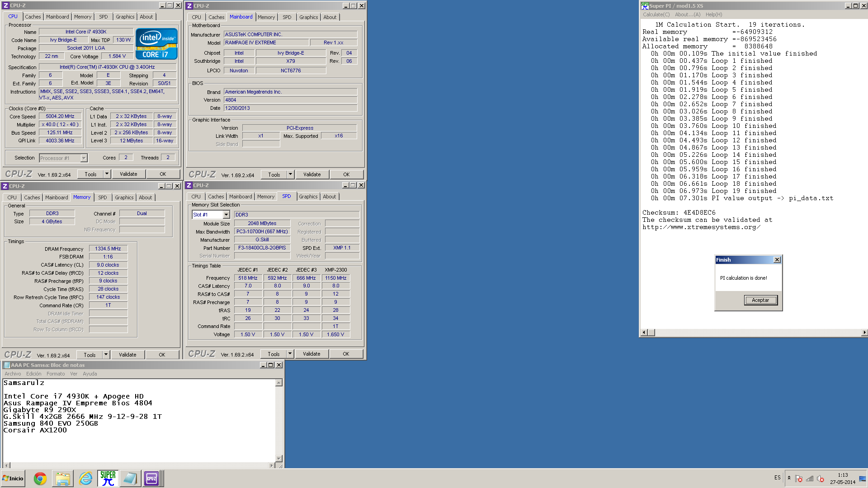Open Calculate(C) menu in Super PI

point(656,14)
